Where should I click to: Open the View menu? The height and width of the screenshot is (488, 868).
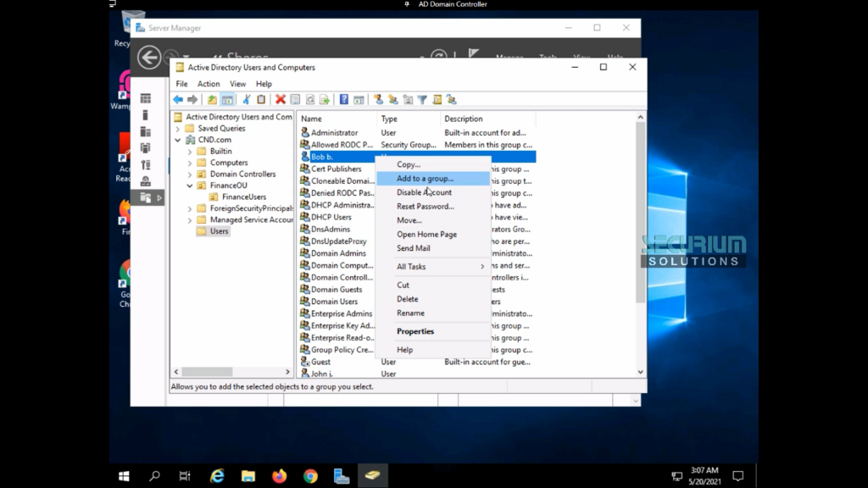point(238,84)
